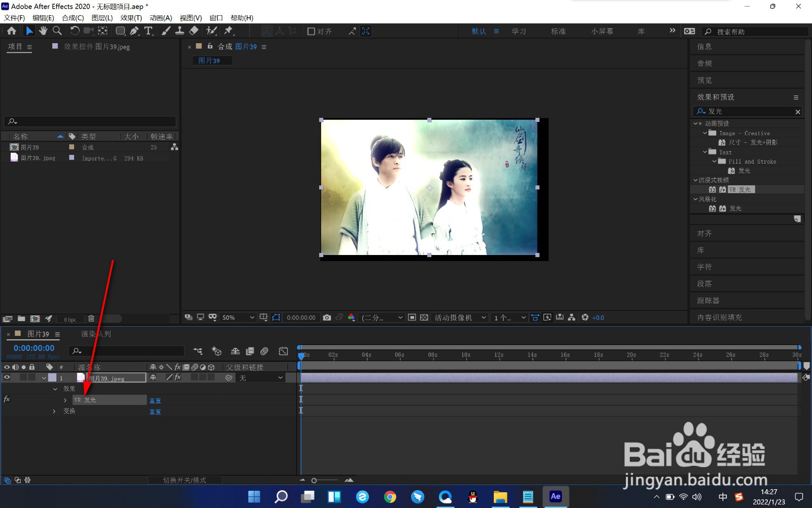Click the frame blending enable icon
This screenshot has height=508, width=812.
pyautogui.click(x=250, y=351)
